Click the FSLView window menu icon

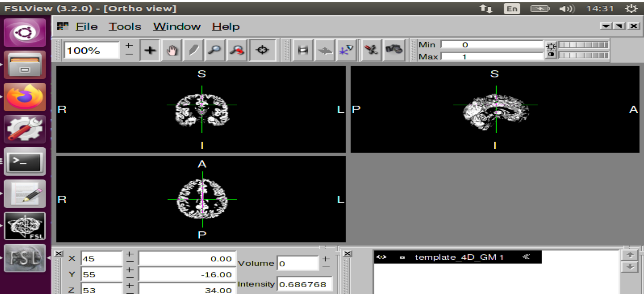pyautogui.click(x=63, y=26)
